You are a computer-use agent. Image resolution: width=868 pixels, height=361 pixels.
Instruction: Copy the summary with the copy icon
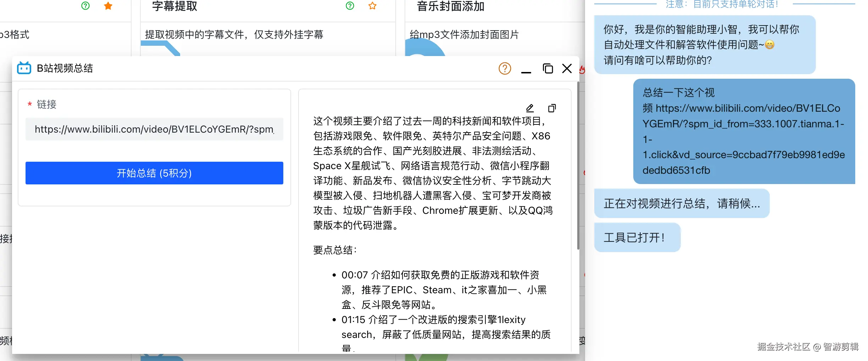552,108
